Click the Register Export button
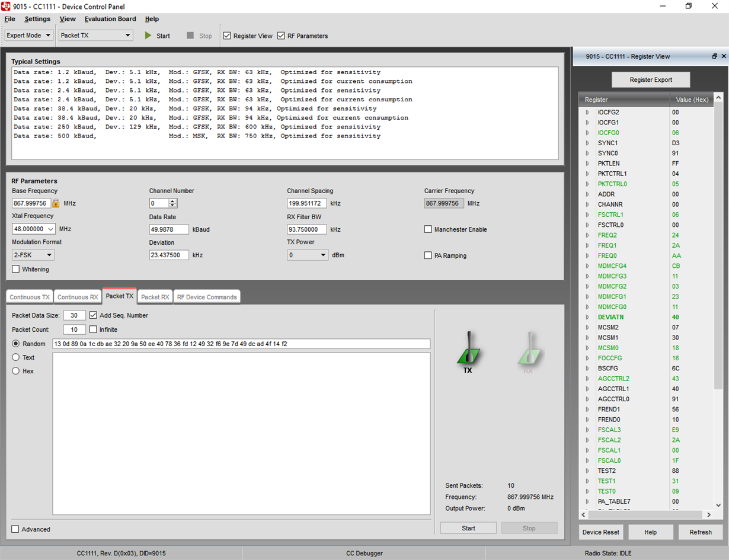 pos(651,79)
